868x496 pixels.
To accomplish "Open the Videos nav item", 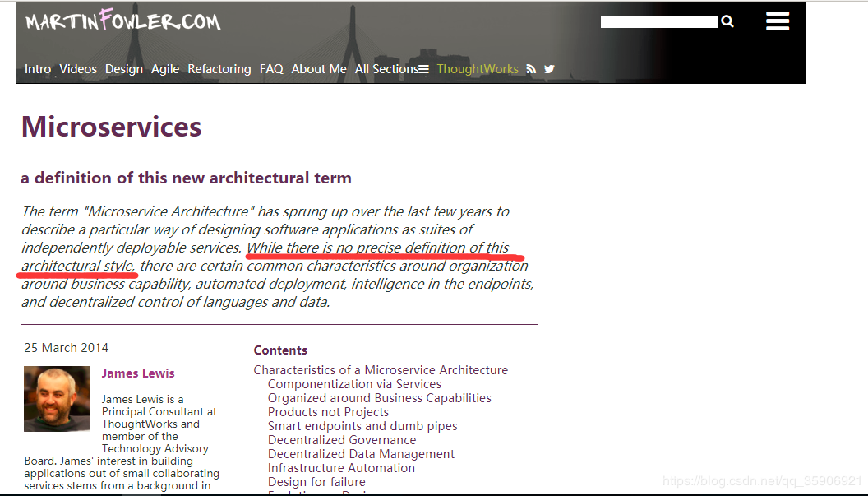I will tap(78, 69).
